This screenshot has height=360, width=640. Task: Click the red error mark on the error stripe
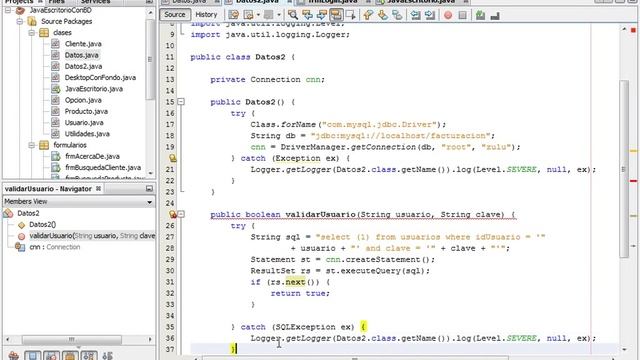tap(633, 181)
